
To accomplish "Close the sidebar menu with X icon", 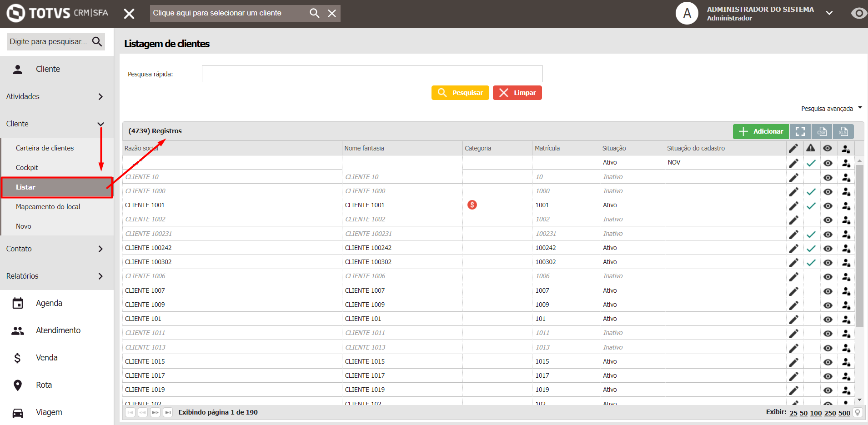I will (x=129, y=14).
